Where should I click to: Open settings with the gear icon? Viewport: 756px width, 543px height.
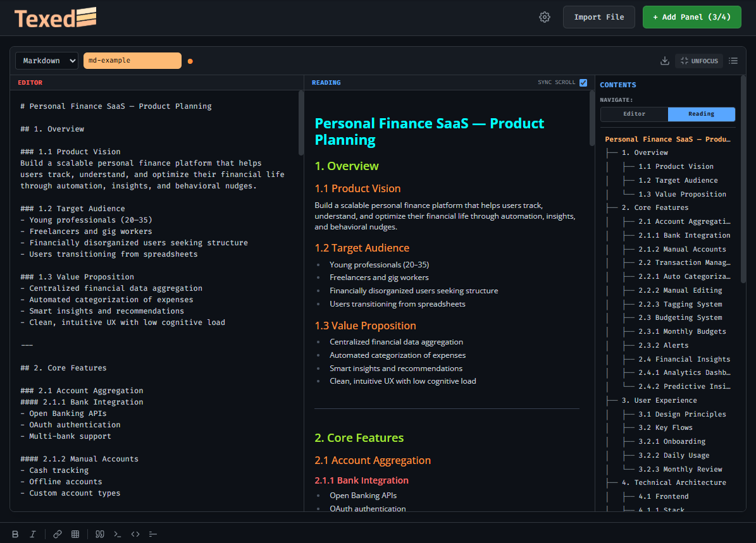(545, 17)
